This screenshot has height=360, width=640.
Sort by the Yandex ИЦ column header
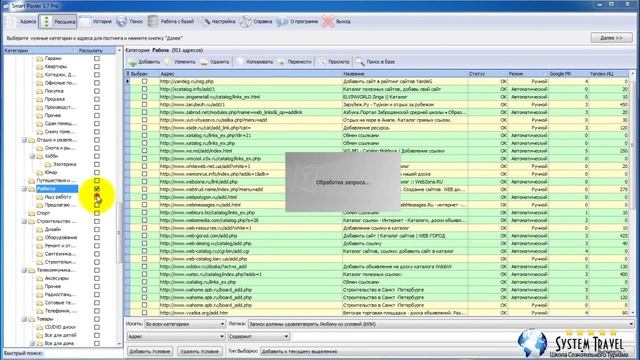(609, 74)
